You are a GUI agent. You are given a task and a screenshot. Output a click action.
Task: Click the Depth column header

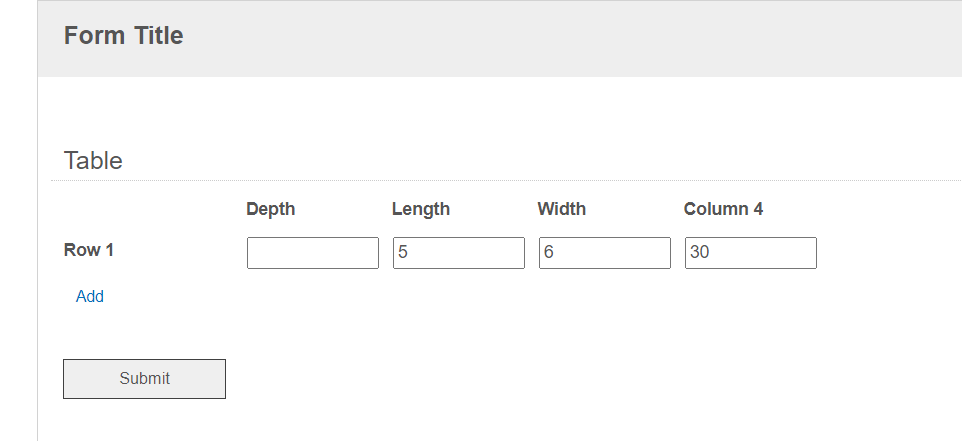(x=271, y=209)
